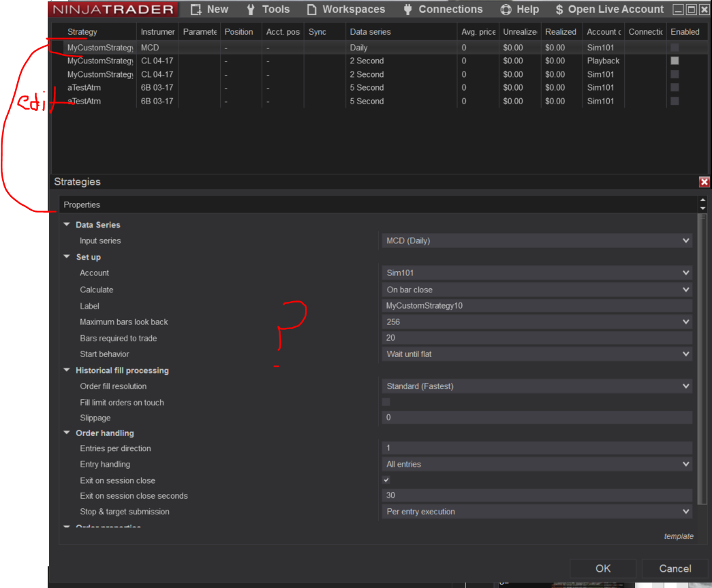Toggle Enabled checkbox for Playback strategy
Viewport: 712px width, 588px height.
[x=675, y=61]
